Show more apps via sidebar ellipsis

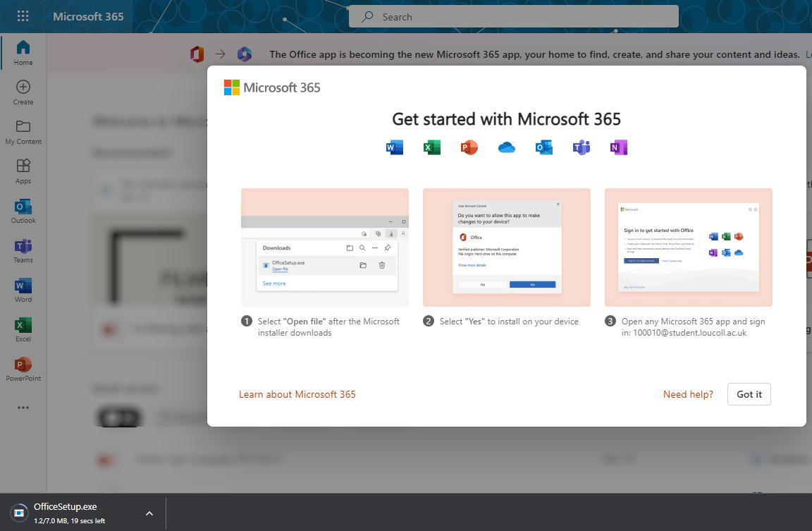coord(23,408)
